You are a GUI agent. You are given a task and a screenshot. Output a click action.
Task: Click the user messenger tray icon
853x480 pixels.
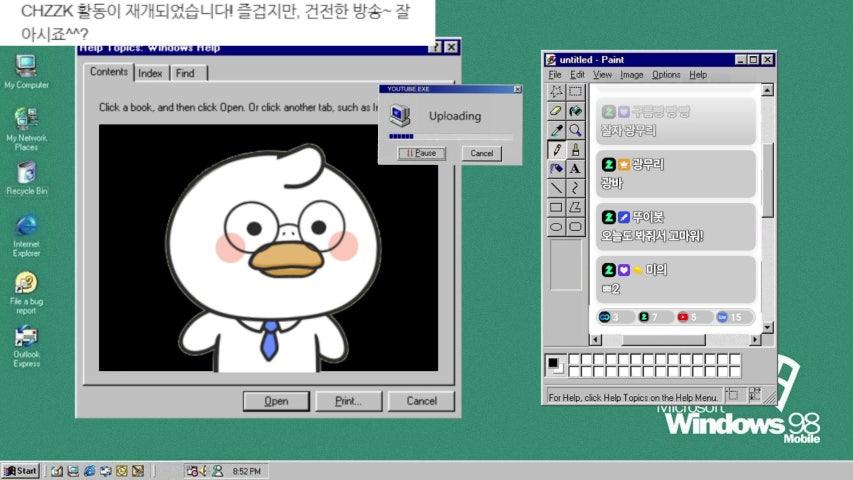point(218,471)
